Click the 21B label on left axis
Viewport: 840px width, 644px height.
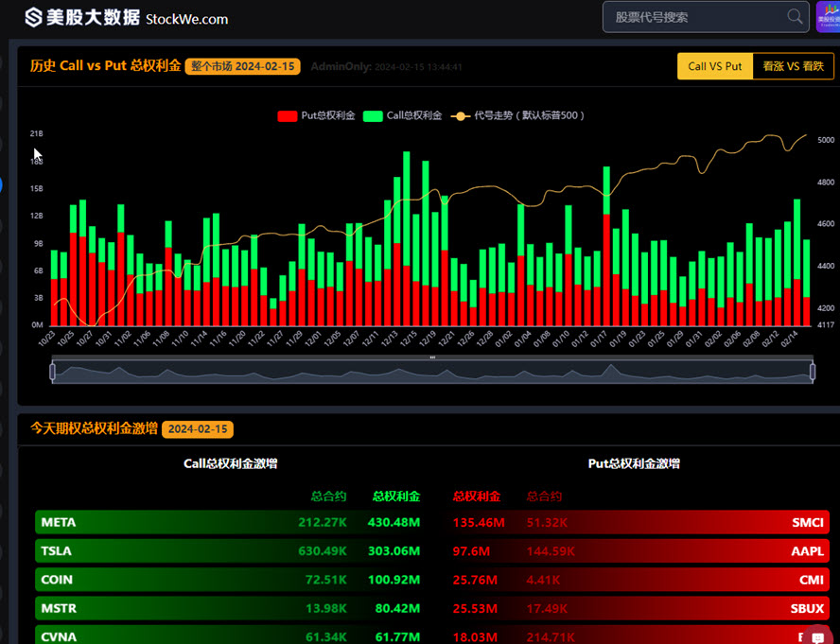[x=37, y=133]
